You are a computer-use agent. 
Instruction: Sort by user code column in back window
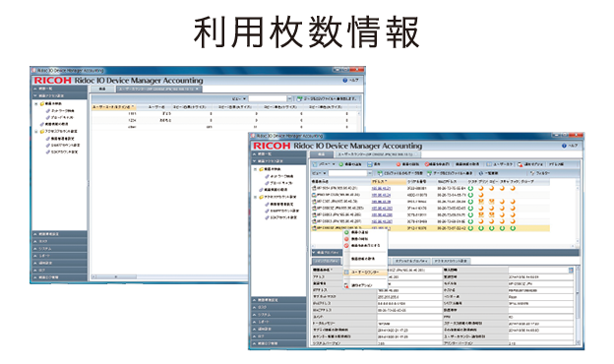click(x=113, y=107)
